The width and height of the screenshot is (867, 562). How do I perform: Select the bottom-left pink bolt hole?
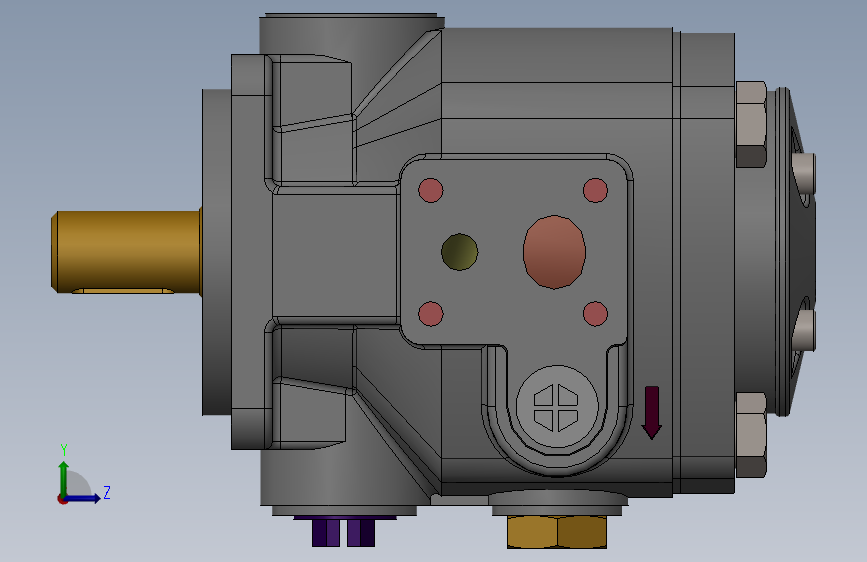click(x=431, y=314)
